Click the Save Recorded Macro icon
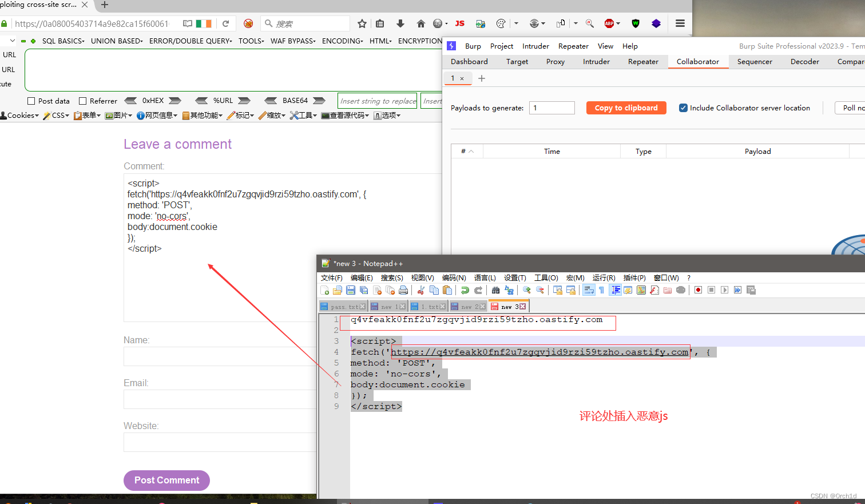 point(751,290)
